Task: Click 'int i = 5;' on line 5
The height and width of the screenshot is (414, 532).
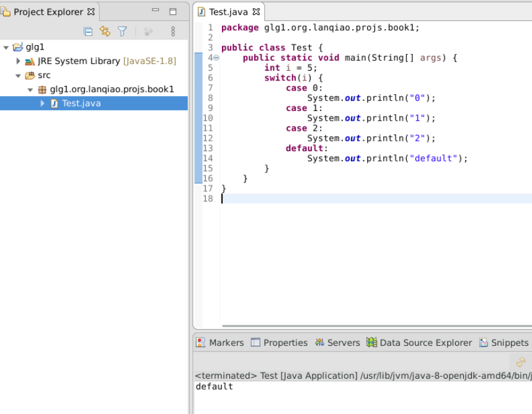Action: coord(291,68)
